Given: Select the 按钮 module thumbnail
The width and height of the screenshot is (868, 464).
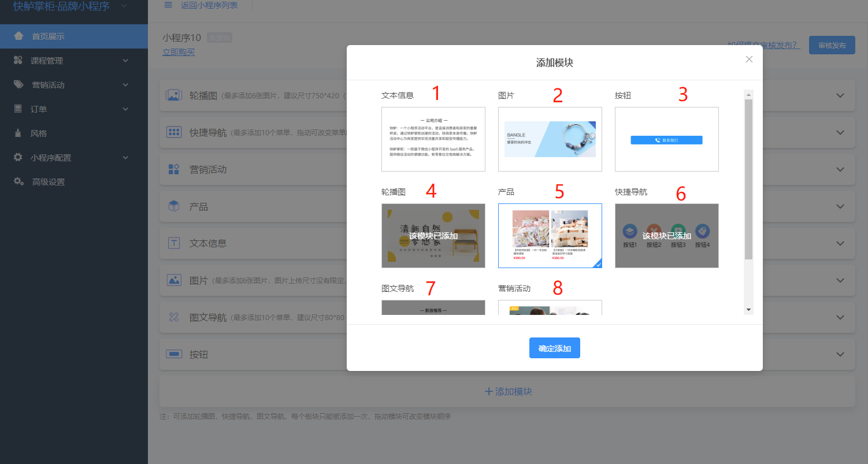Looking at the screenshot, I should click(666, 139).
